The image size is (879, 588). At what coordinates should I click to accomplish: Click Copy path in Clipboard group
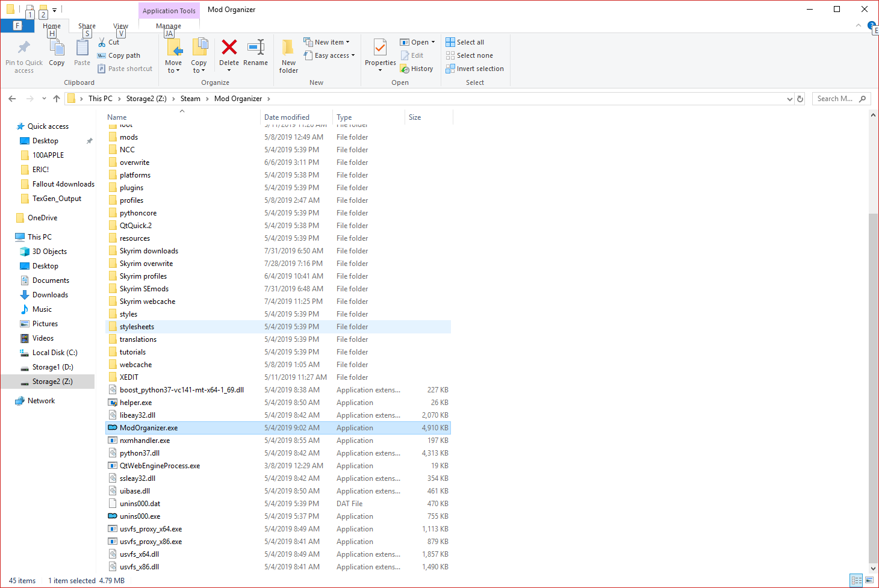119,55
